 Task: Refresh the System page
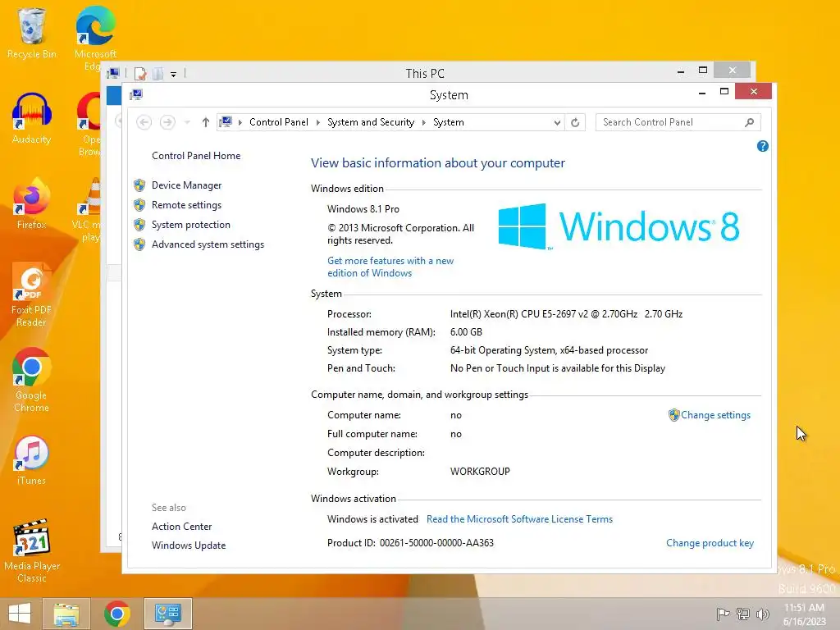pos(575,123)
